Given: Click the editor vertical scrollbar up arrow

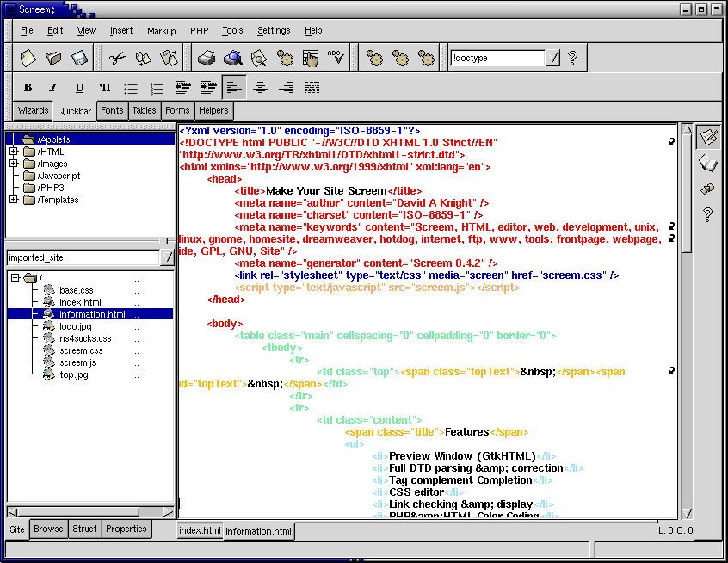Looking at the screenshot, I should [x=688, y=130].
